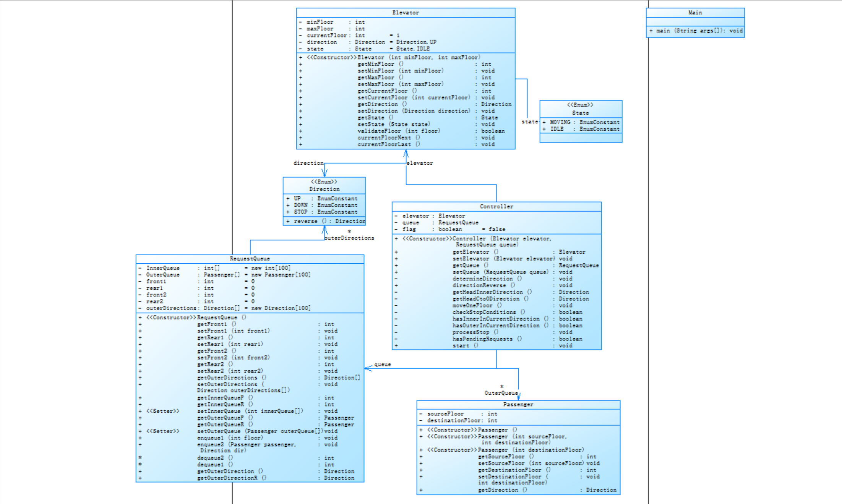This screenshot has height=504, width=842.
Task: Select the MOVING enum constant in State
Action: (560, 122)
